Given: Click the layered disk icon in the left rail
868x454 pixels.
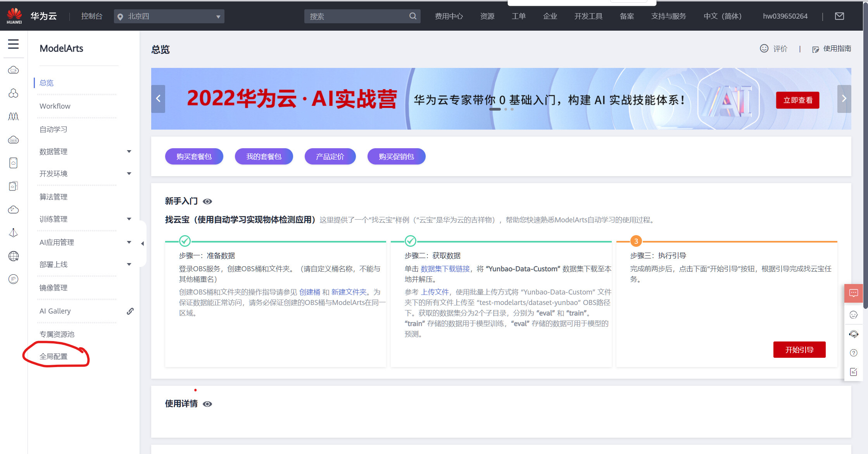Looking at the screenshot, I should (13, 186).
